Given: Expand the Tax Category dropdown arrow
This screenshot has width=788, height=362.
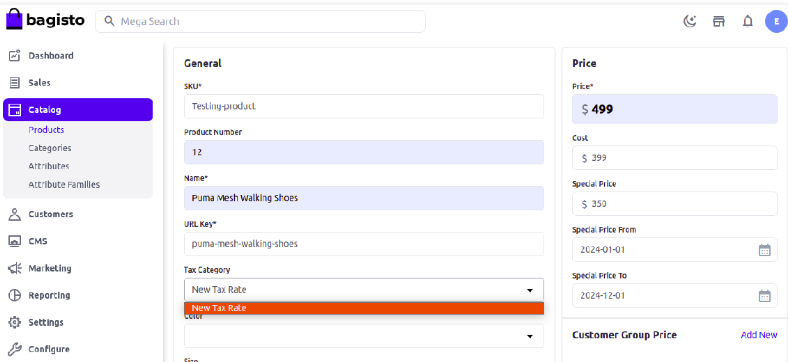Looking at the screenshot, I should [x=529, y=290].
